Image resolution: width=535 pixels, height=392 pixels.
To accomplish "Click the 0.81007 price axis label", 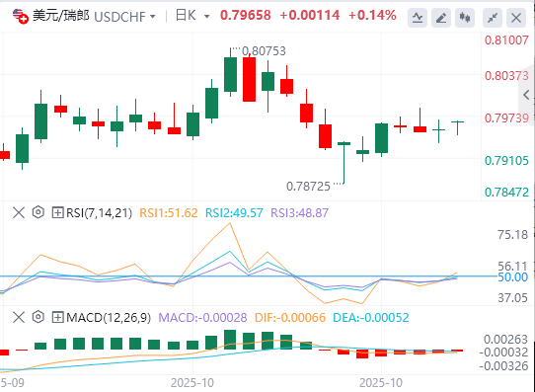I will click(x=506, y=40).
